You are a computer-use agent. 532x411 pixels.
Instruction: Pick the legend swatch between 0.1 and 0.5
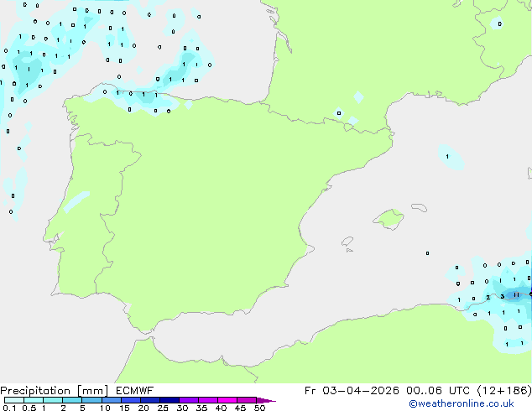14,400
